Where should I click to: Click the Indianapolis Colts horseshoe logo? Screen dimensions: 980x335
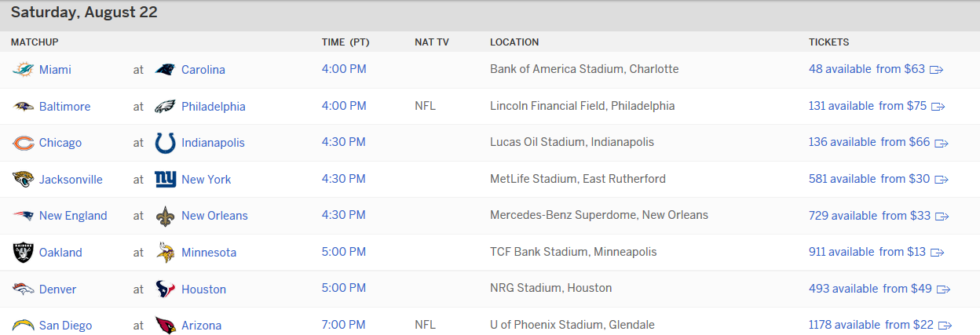[165, 143]
